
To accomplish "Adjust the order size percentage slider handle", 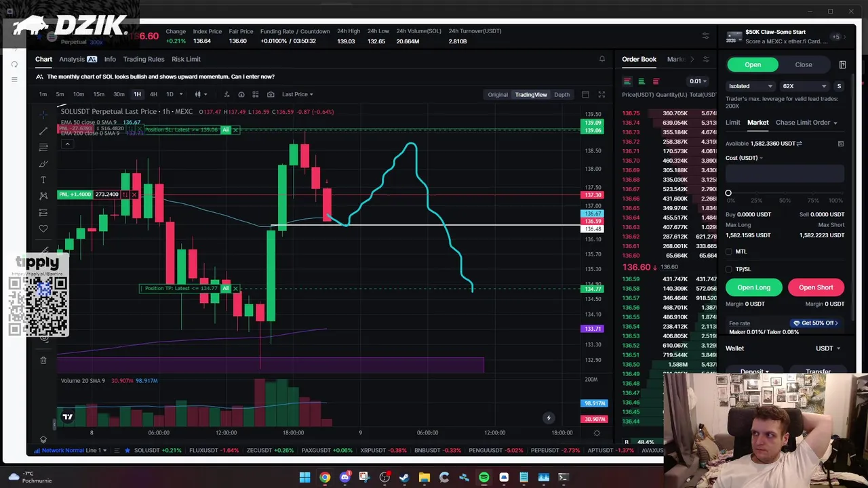I will (728, 193).
